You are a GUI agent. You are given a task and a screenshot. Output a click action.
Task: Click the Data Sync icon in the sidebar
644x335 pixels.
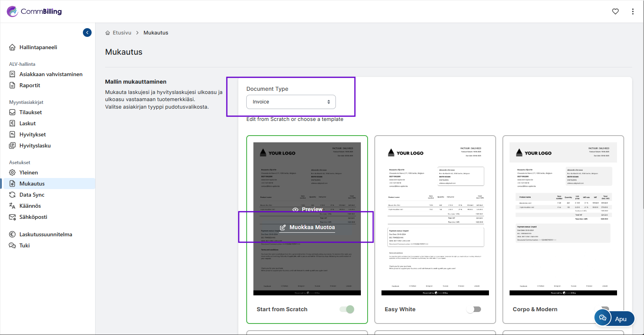coord(12,195)
